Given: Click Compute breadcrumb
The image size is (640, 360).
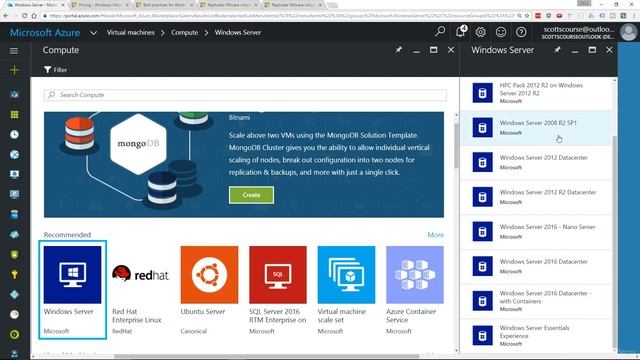Looking at the screenshot, I should pyautogui.click(x=184, y=32).
